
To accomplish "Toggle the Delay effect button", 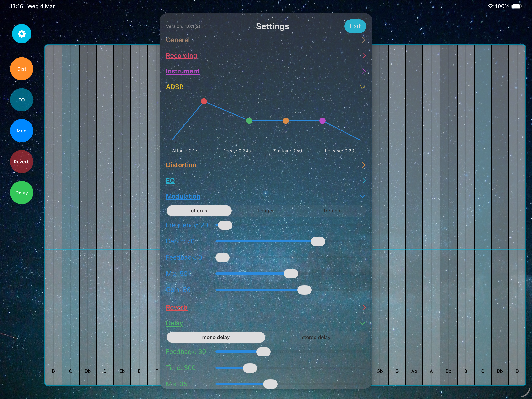I will [22, 193].
